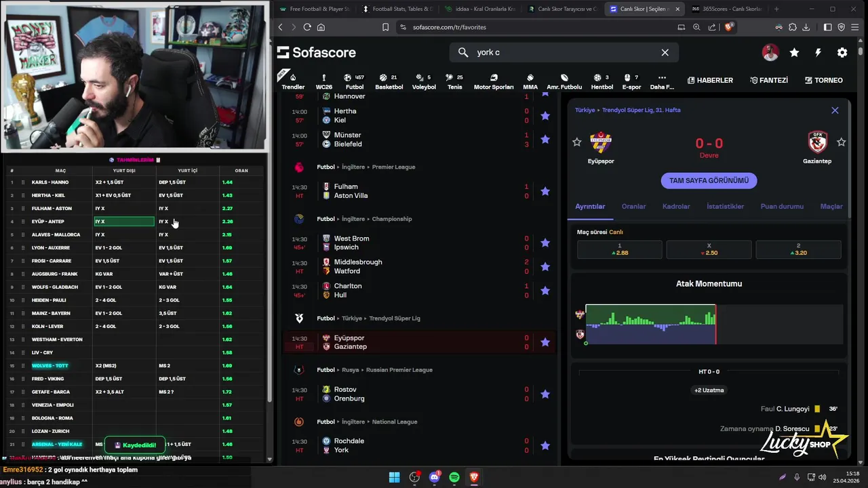This screenshot has height=488, width=868.
Task: Open the Brave browser hamburger menu
Action: 854,27
